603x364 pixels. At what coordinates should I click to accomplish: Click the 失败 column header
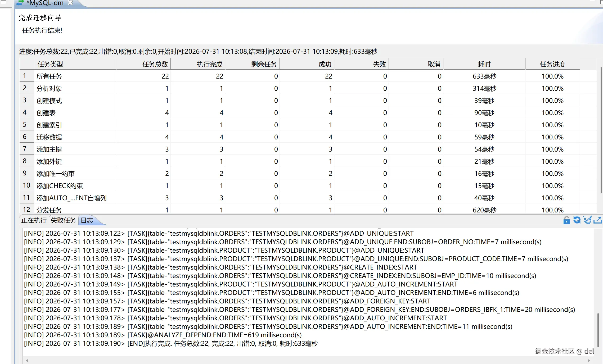pyautogui.click(x=362, y=64)
